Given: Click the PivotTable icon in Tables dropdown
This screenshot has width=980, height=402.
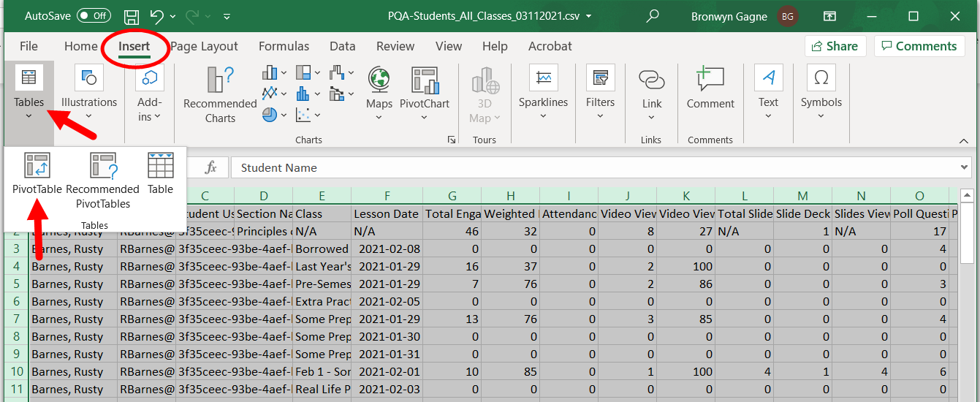Looking at the screenshot, I should 37,167.
